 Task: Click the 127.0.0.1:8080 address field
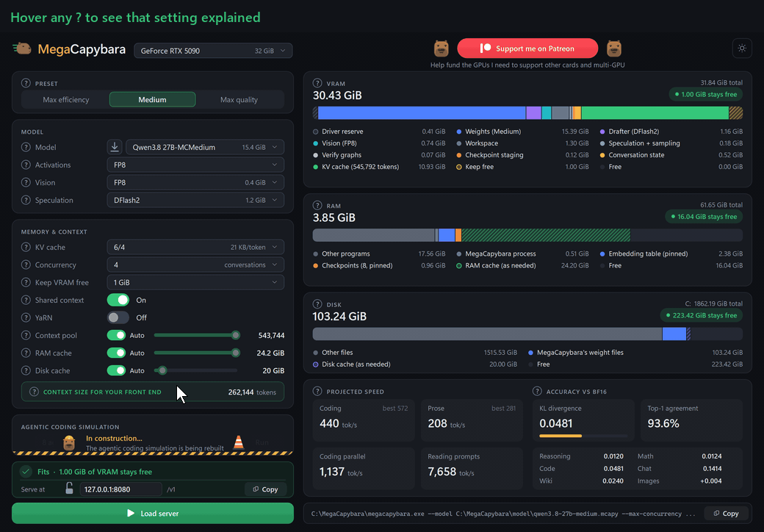(x=120, y=489)
